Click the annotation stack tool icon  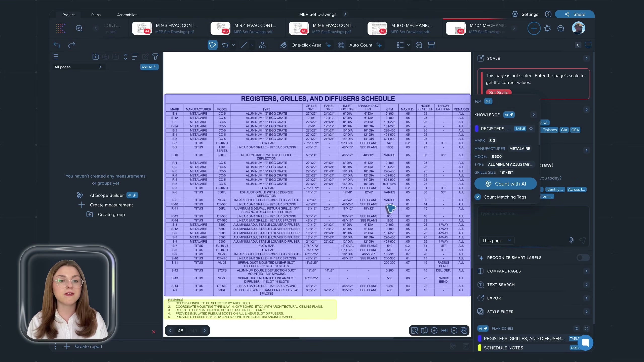(x=431, y=45)
